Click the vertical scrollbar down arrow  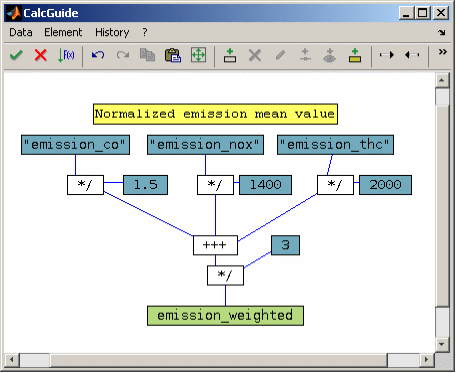click(442, 344)
